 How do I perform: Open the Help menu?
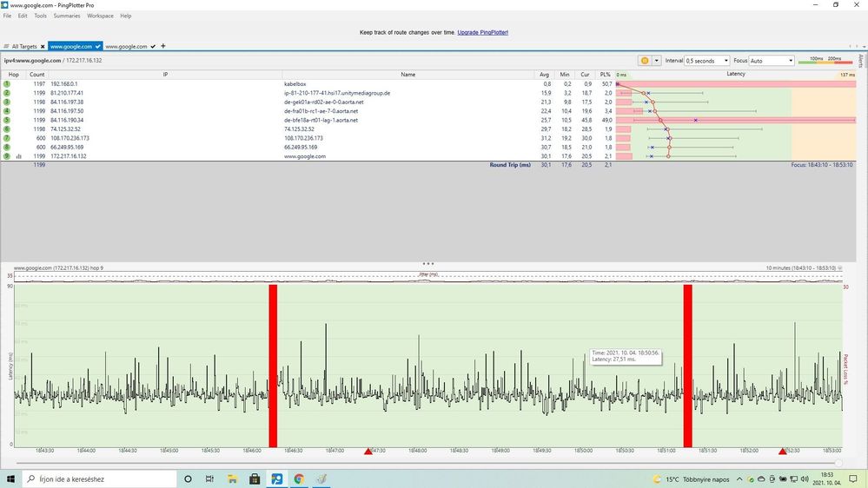[x=126, y=16]
